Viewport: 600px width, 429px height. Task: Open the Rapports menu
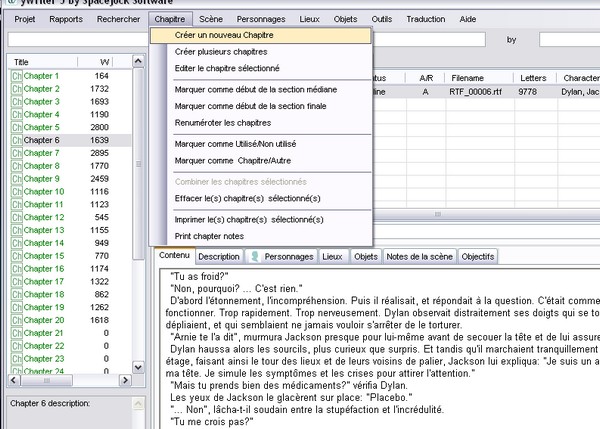pyautogui.click(x=66, y=19)
